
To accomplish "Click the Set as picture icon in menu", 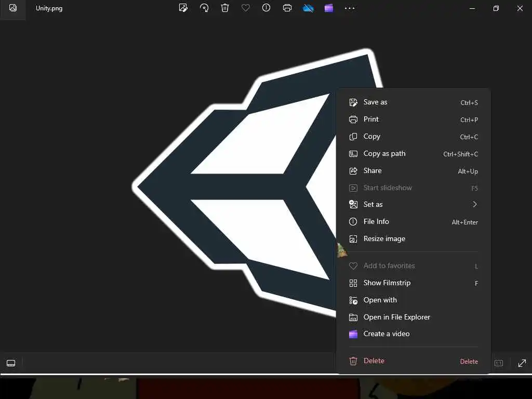I will pyautogui.click(x=353, y=204).
